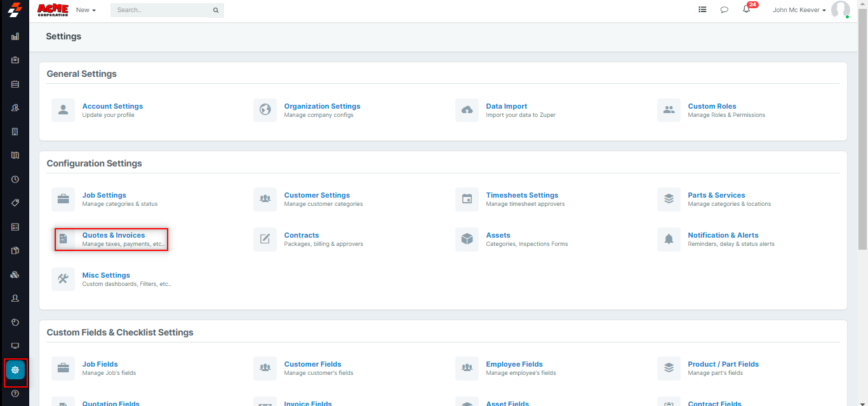Click the list view icon in header

(x=702, y=10)
